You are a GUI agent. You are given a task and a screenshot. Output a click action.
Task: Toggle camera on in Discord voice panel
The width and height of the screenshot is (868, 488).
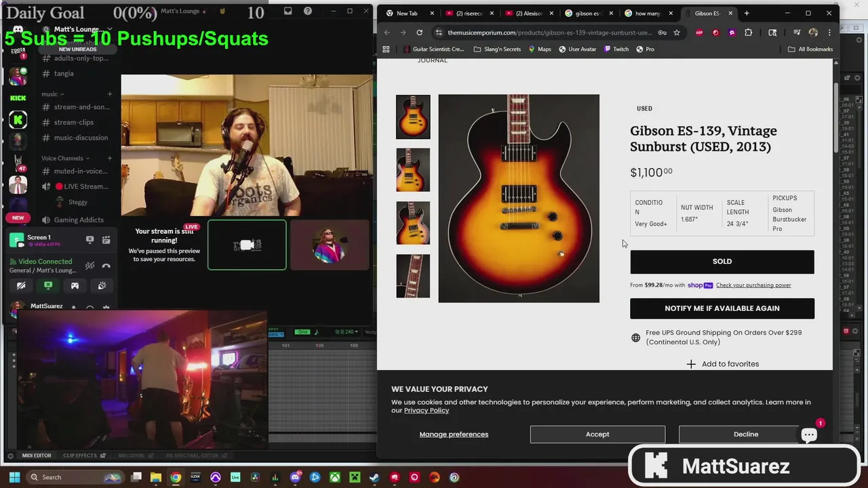coord(21,285)
